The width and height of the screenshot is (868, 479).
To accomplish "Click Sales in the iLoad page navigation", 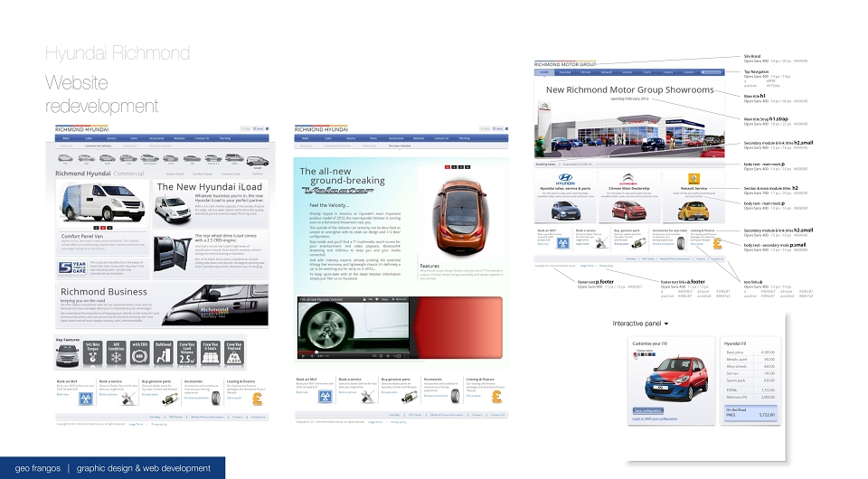I will [x=89, y=138].
